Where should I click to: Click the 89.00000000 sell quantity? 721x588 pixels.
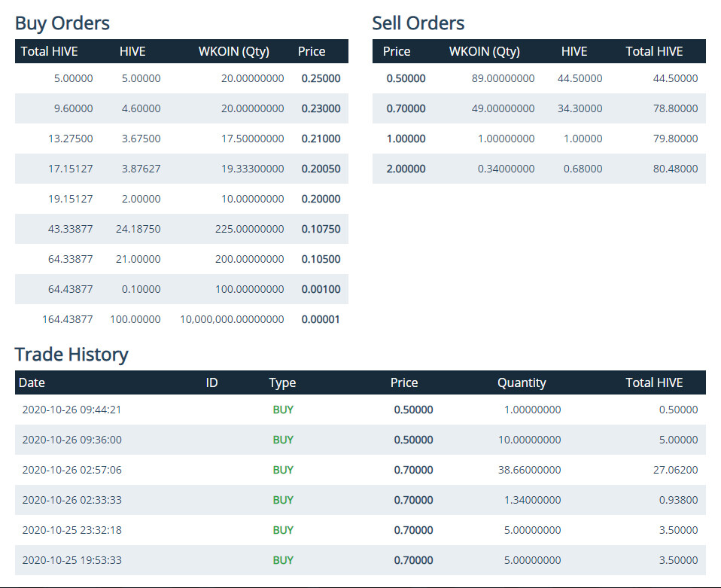503,78
